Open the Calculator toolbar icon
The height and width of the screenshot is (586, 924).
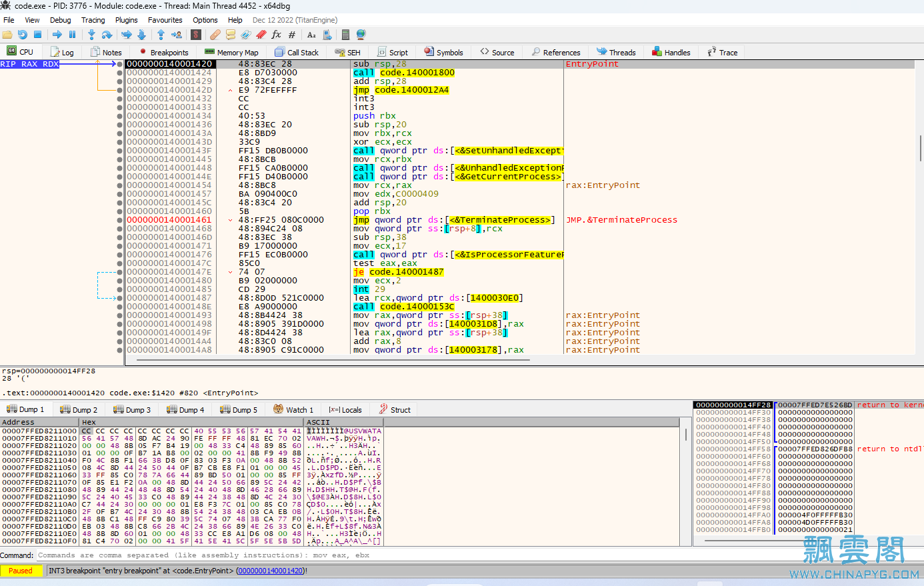click(x=346, y=35)
